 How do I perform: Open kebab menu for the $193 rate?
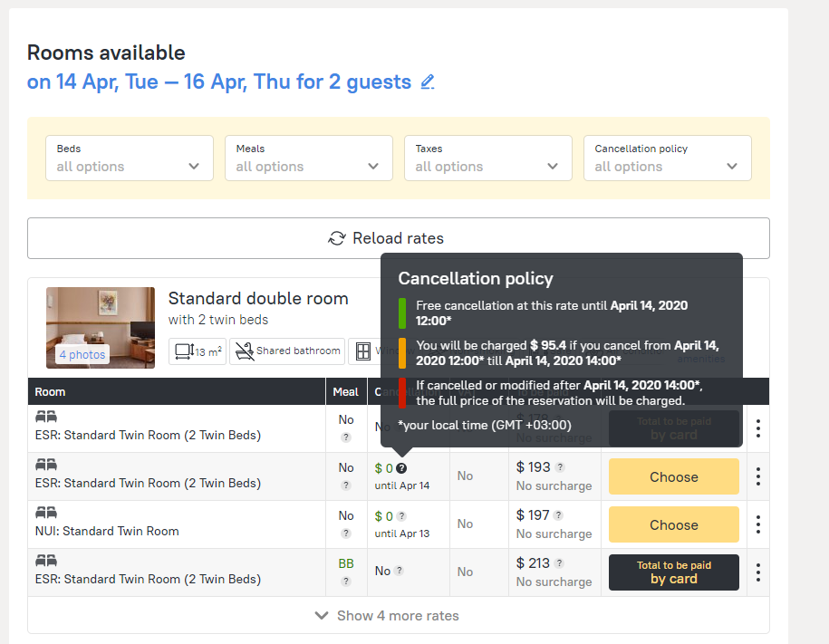coord(757,476)
